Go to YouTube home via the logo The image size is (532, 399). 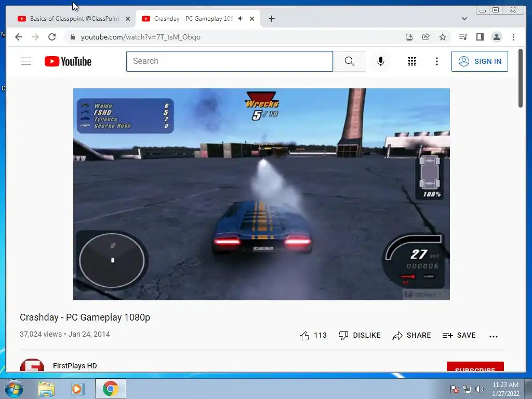[x=68, y=61]
